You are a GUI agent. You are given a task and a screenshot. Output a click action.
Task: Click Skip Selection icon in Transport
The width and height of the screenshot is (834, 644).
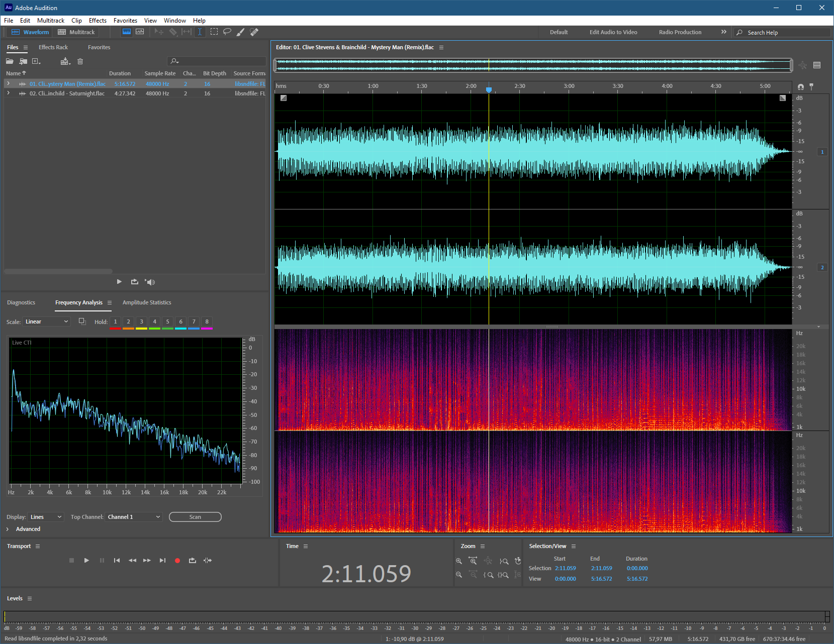coord(208,560)
